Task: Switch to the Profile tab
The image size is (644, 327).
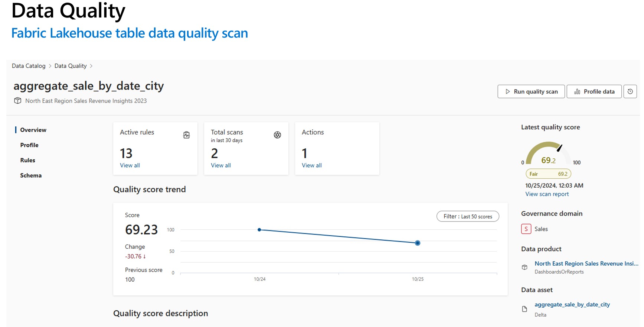Action: (29, 145)
